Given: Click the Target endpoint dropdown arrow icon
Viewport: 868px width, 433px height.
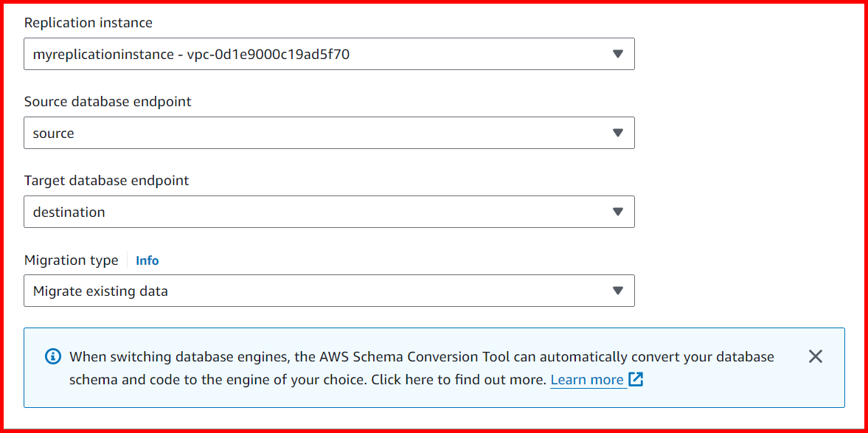Looking at the screenshot, I should [618, 212].
